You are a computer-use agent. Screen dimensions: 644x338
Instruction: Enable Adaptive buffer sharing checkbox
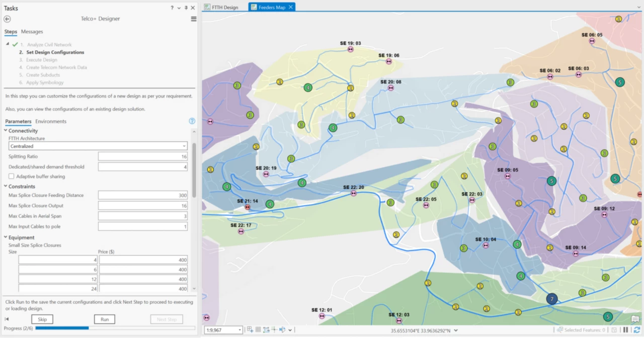12,177
